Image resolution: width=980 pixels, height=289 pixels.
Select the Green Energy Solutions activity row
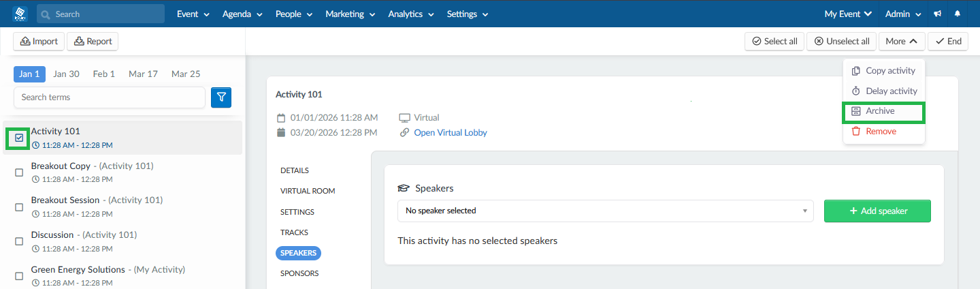pos(123,276)
